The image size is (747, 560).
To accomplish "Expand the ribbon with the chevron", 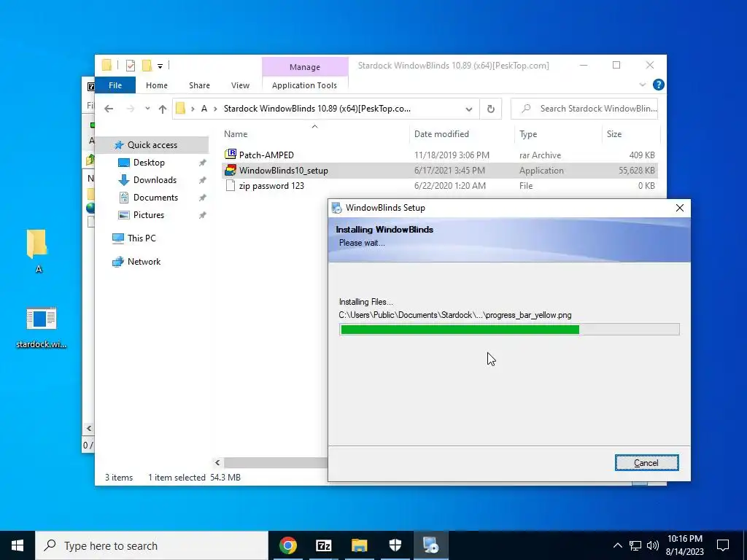I will 642,85.
